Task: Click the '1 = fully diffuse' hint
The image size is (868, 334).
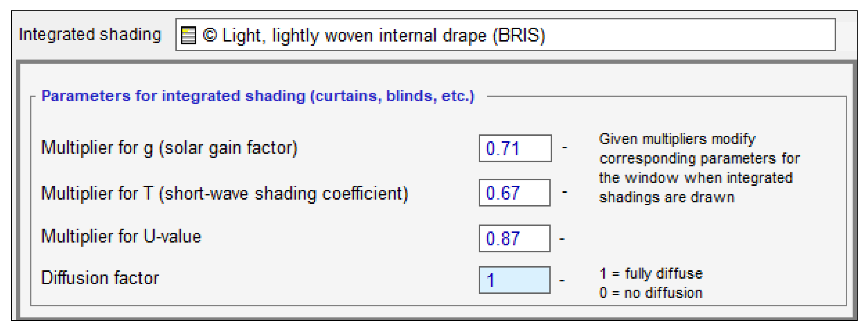Action: (x=651, y=273)
